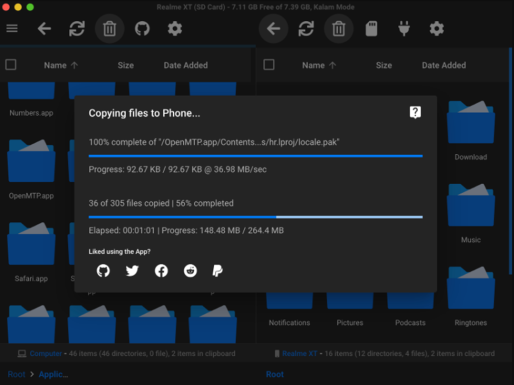Sort left pane by Date Added
This screenshot has height=385, width=514.
186,65
